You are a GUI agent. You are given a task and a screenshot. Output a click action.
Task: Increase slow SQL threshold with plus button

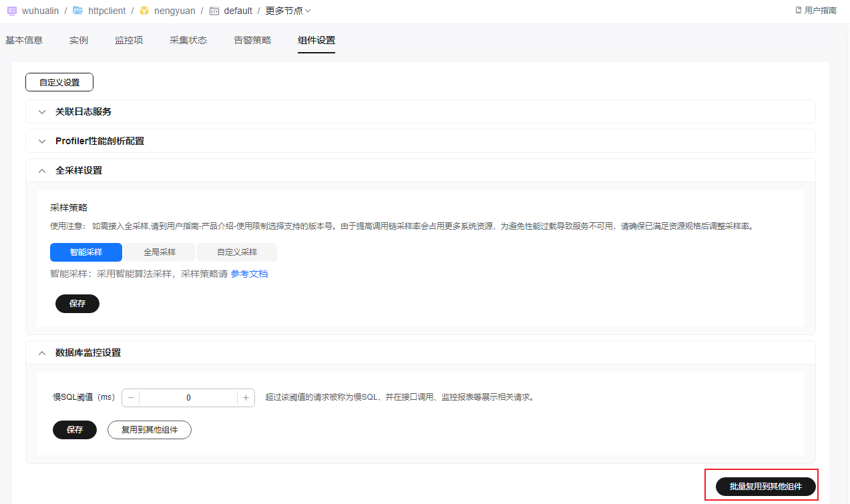246,398
